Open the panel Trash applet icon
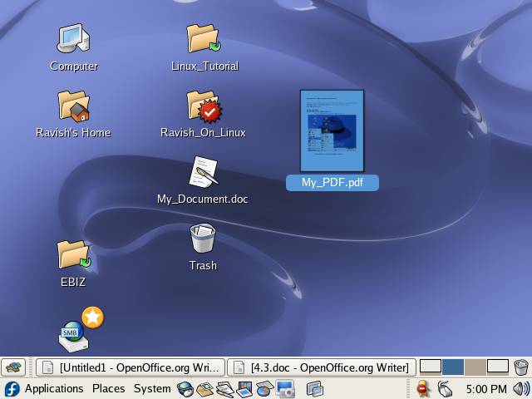Screen dimensions: 532x399 (521, 367)
